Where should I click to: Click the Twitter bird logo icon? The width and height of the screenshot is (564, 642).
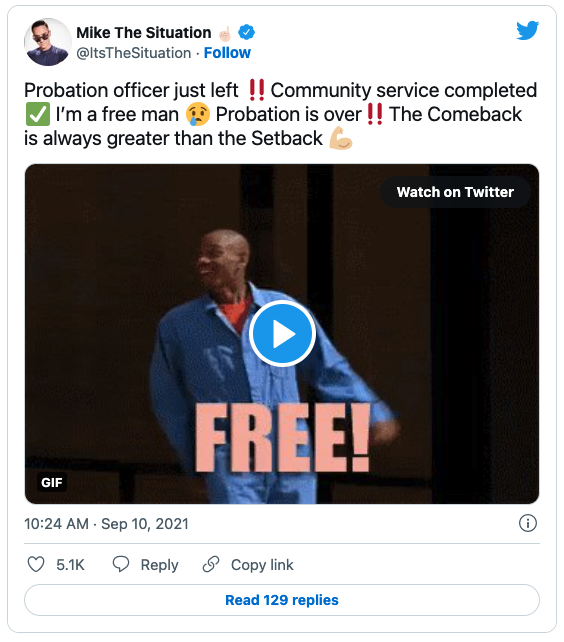pos(527,30)
